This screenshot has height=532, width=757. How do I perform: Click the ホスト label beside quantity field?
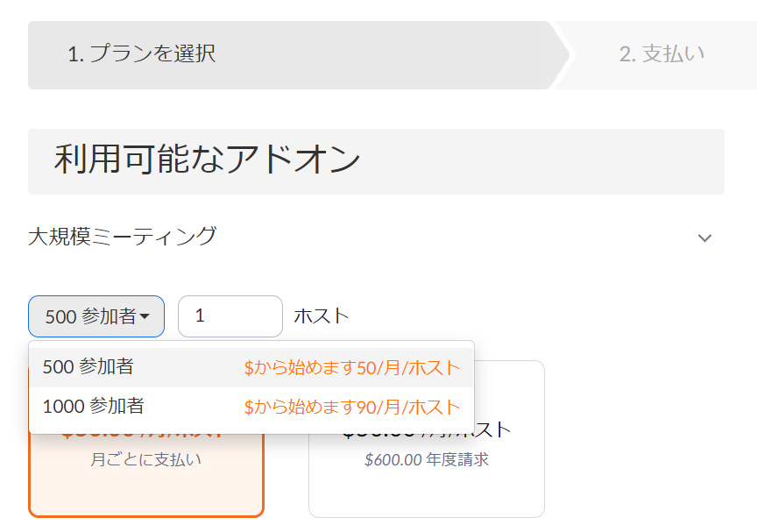(321, 316)
